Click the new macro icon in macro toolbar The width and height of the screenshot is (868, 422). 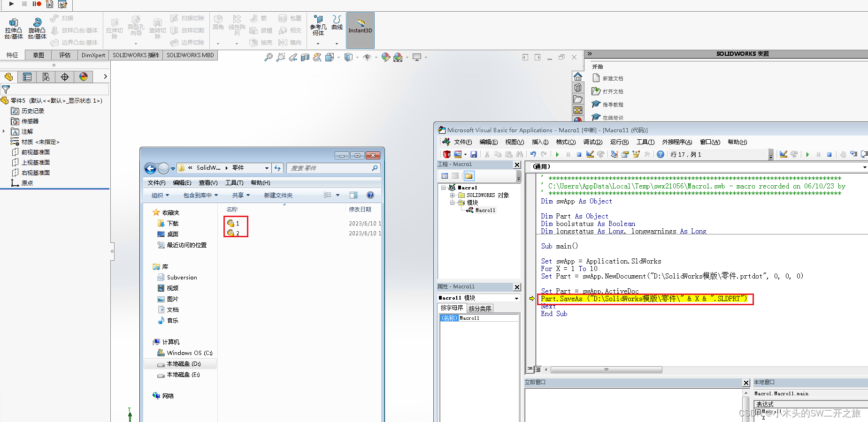[50, 4]
